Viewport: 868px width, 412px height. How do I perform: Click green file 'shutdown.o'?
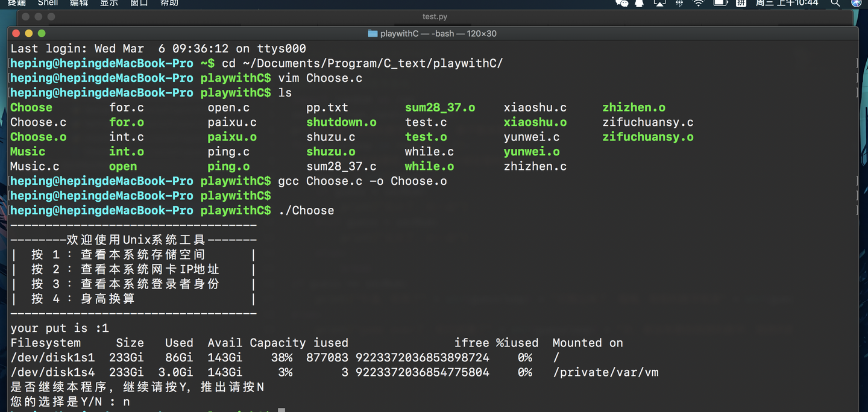(341, 122)
